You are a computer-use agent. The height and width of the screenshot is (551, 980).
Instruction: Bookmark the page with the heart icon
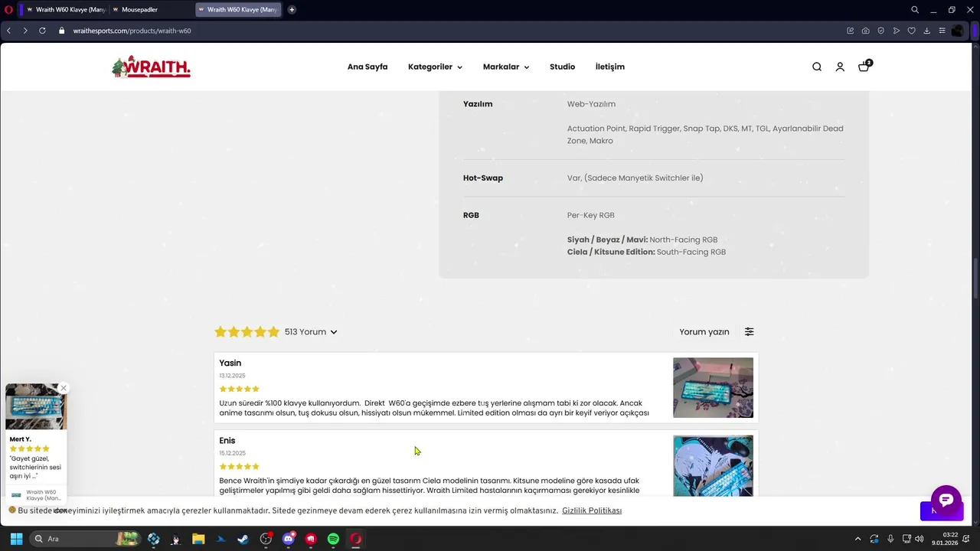[911, 31]
